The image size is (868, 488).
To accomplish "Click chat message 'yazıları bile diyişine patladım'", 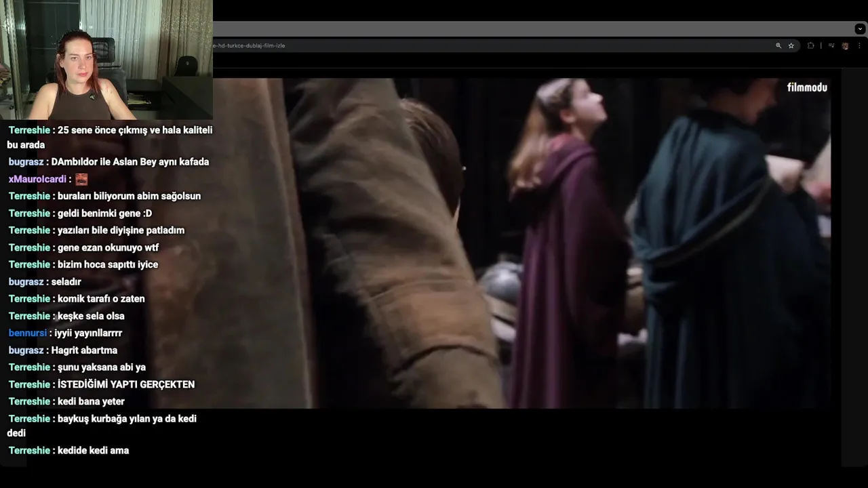I will click(121, 230).
